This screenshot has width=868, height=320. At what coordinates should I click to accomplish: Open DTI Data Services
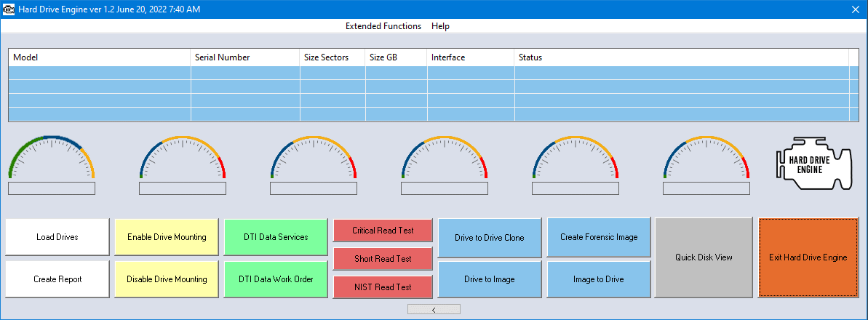(276, 237)
